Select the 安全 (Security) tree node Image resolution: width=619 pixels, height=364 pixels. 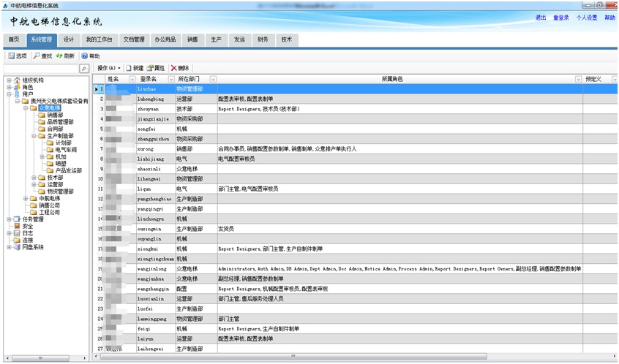coord(27,226)
